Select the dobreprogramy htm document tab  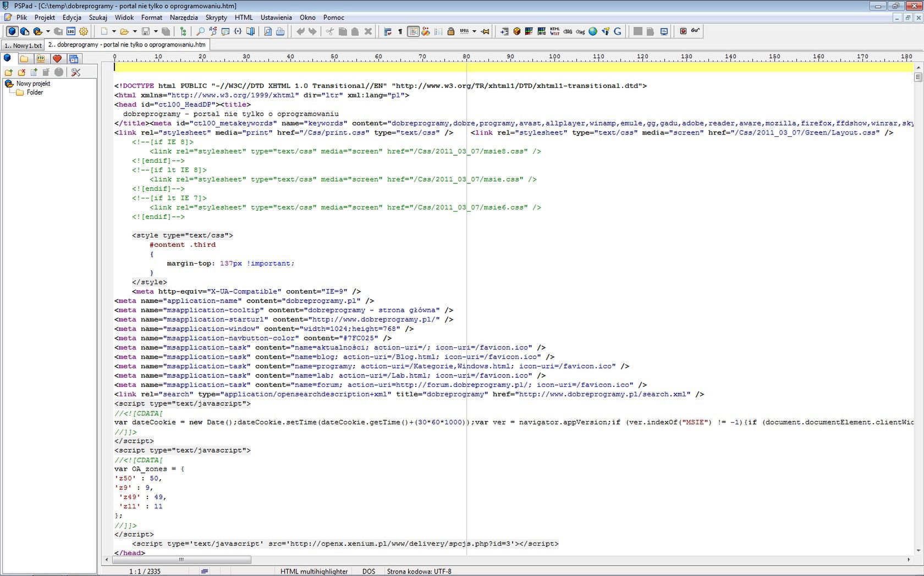tap(127, 45)
